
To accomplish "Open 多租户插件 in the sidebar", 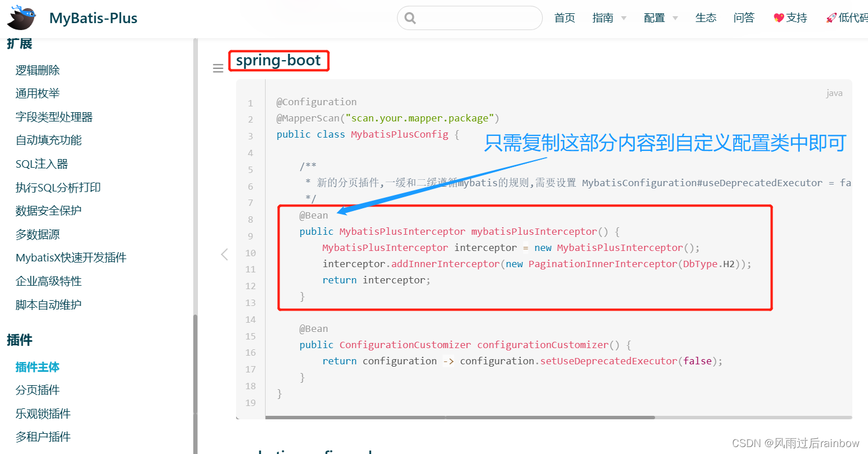I will click(43, 437).
